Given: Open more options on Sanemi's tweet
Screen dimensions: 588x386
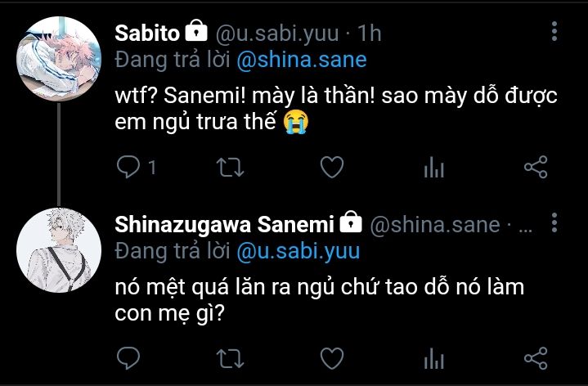Looking at the screenshot, I should click(x=554, y=222).
